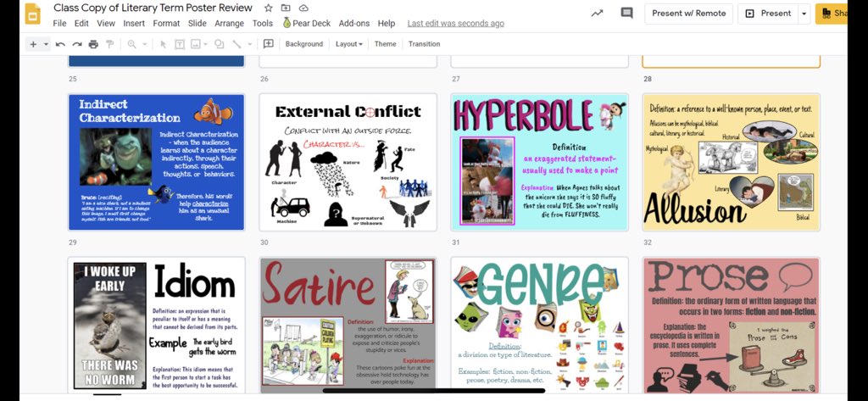Start the slideshow with Present button
Viewport: 868px width, 401px height.
point(768,14)
